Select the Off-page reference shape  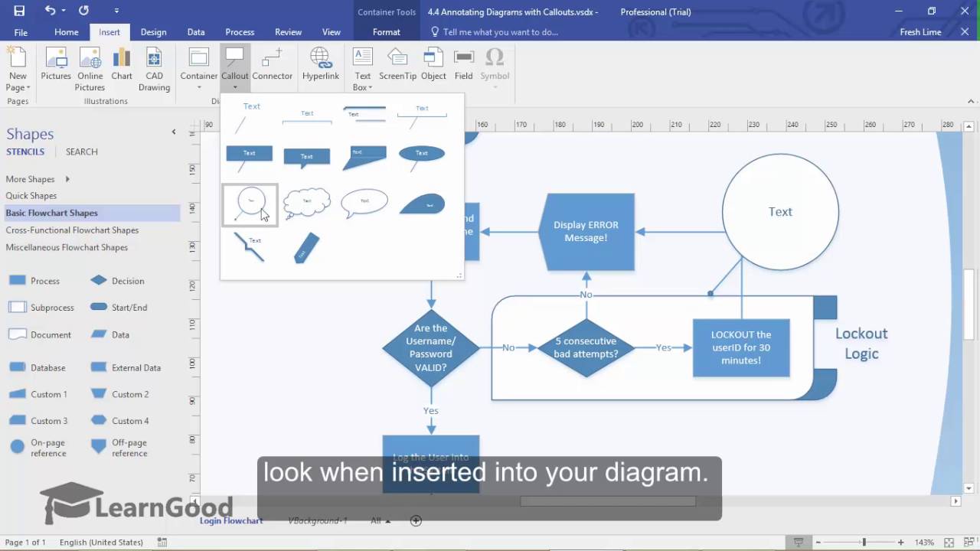pos(120,448)
